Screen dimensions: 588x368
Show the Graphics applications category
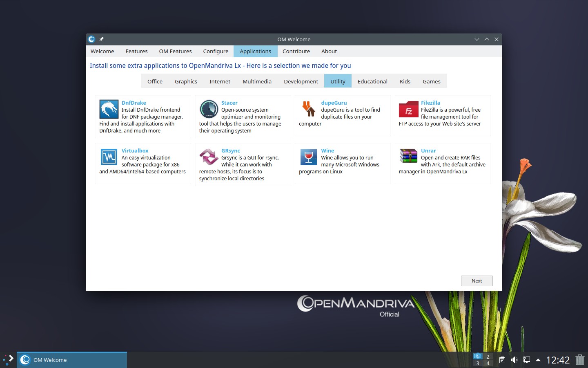pos(186,81)
